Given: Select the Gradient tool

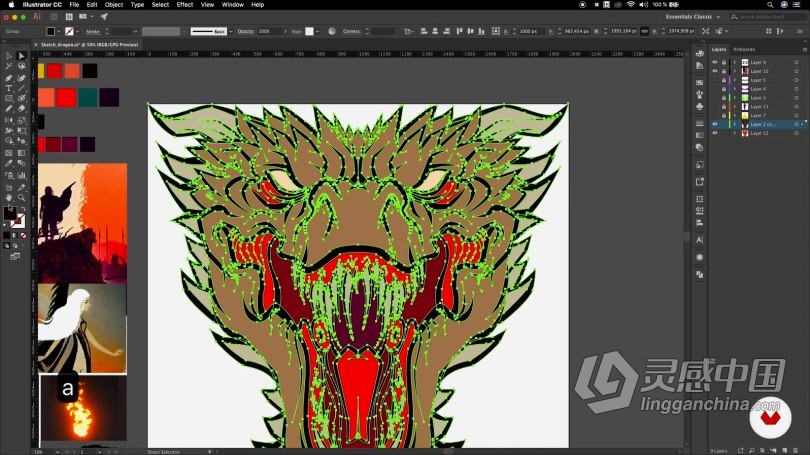Looking at the screenshot, I should pyautogui.click(x=21, y=153).
